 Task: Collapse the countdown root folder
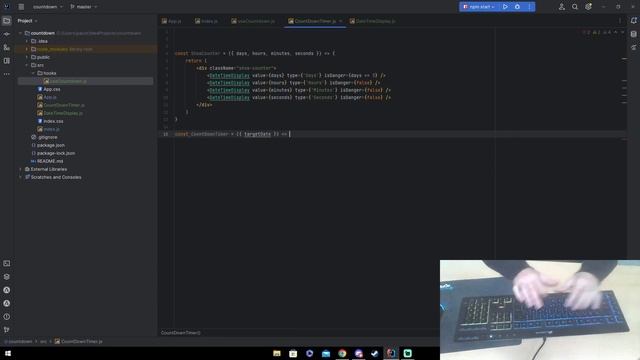pyautogui.click(x=20, y=33)
